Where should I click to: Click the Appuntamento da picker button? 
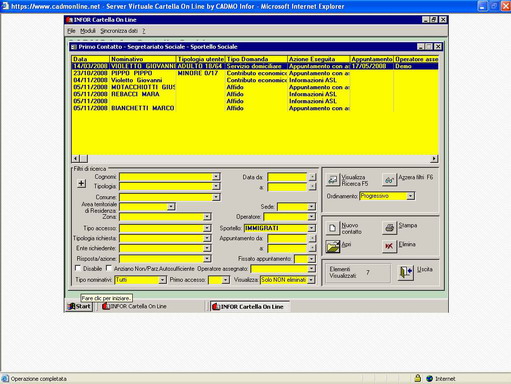tap(312, 238)
